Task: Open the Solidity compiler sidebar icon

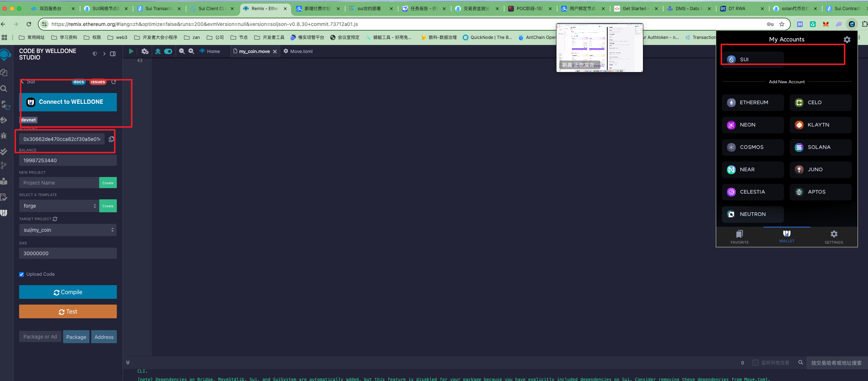Action: (x=5, y=105)
